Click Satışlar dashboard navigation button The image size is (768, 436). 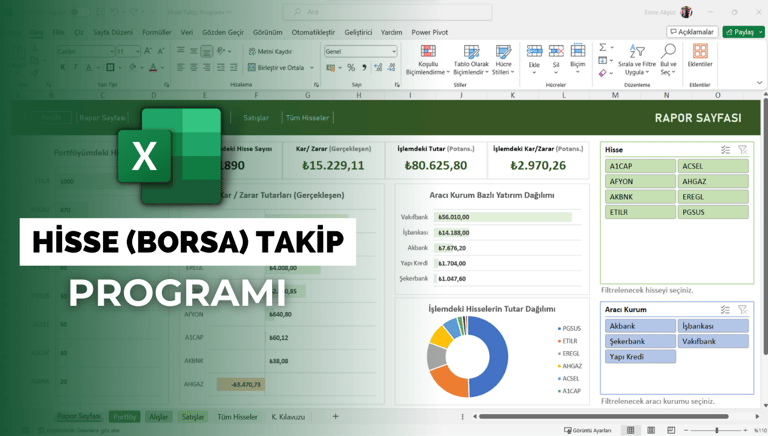click(256, 118)
